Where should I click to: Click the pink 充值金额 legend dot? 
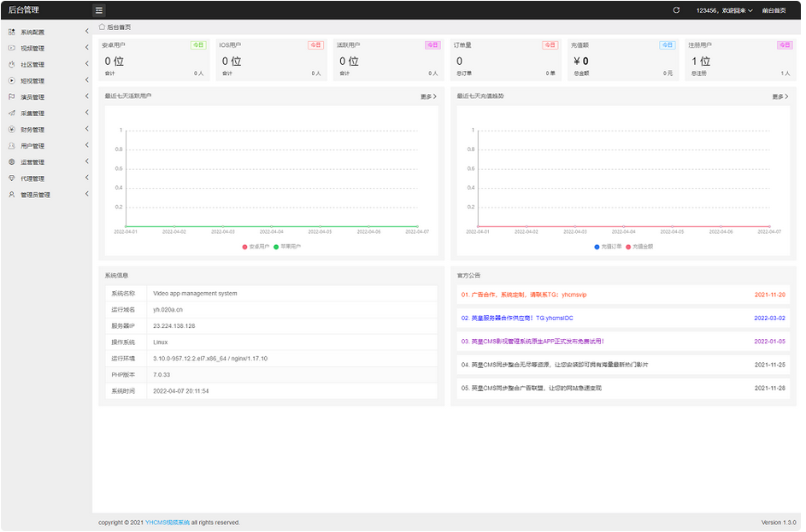pos(628,247)
